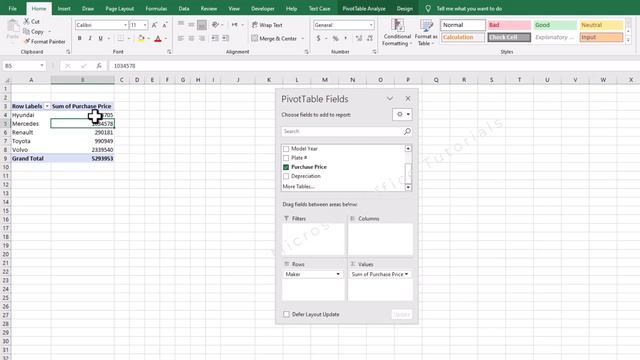Select the Format Painter brush

click(x=27, y=41)
